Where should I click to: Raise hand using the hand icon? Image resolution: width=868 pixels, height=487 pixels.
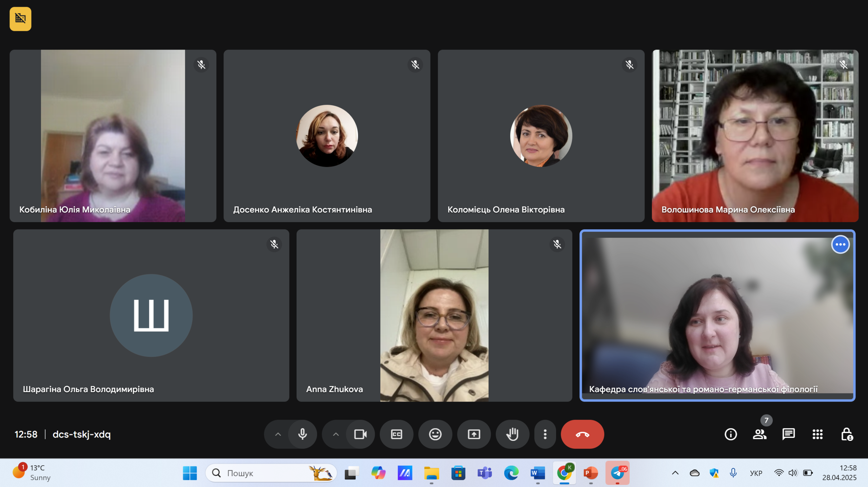(512, 434)
